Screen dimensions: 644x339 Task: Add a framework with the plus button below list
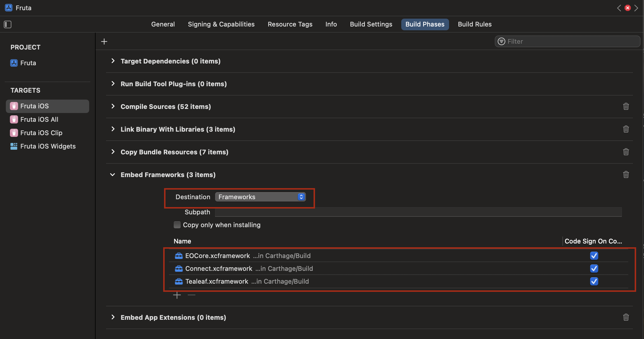177,295
